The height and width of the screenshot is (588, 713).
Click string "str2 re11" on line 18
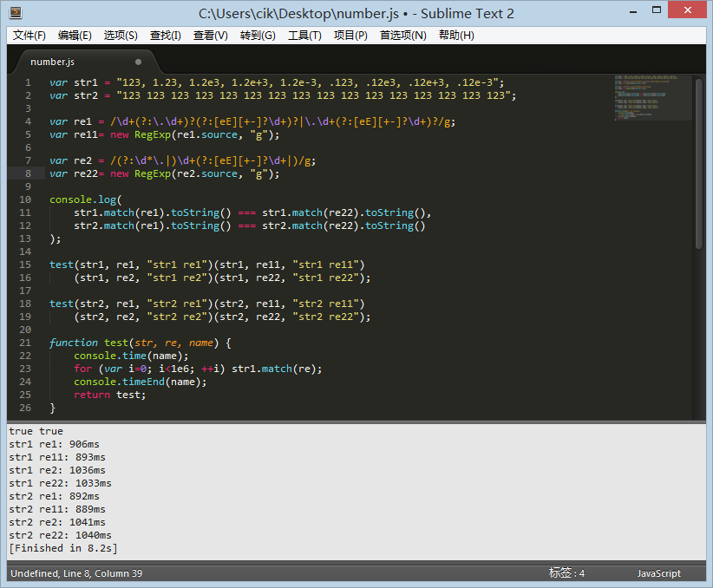(325, 304)
